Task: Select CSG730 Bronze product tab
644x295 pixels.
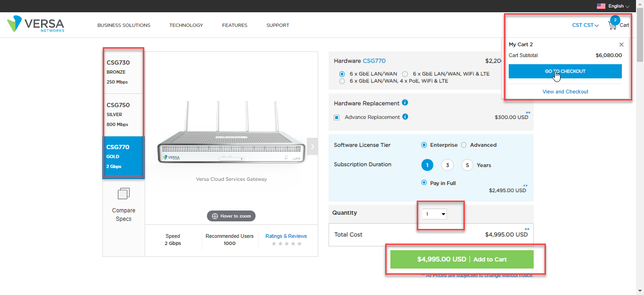Action: (x=124, y=73)
